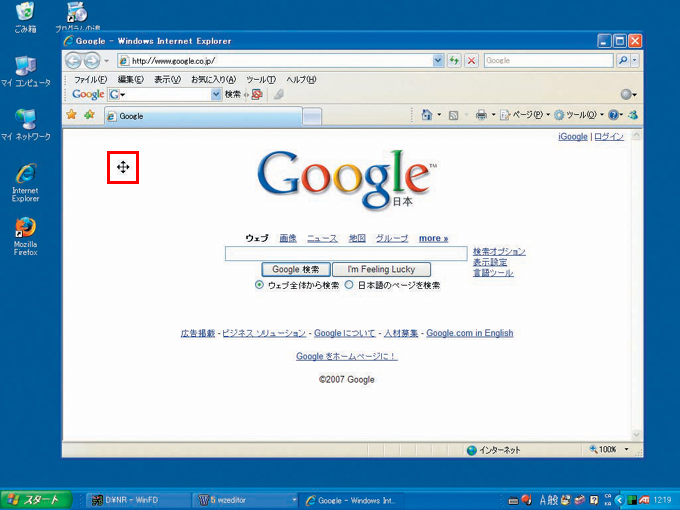
Task: Open the search provider options dropdown
Action: [x=634, y=60]
